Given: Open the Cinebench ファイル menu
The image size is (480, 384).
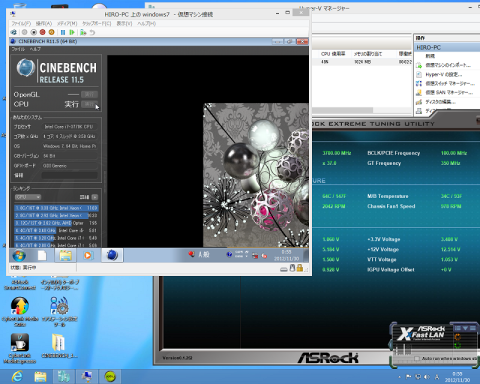Looking at the screenshot, I should [18, 49].
